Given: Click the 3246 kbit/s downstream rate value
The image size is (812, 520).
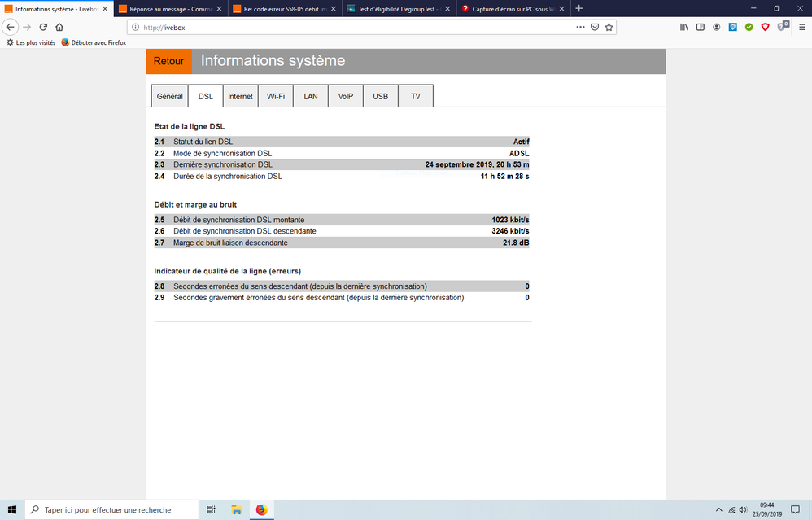Looking at the screenshot, I should click(x=510, y=231).
